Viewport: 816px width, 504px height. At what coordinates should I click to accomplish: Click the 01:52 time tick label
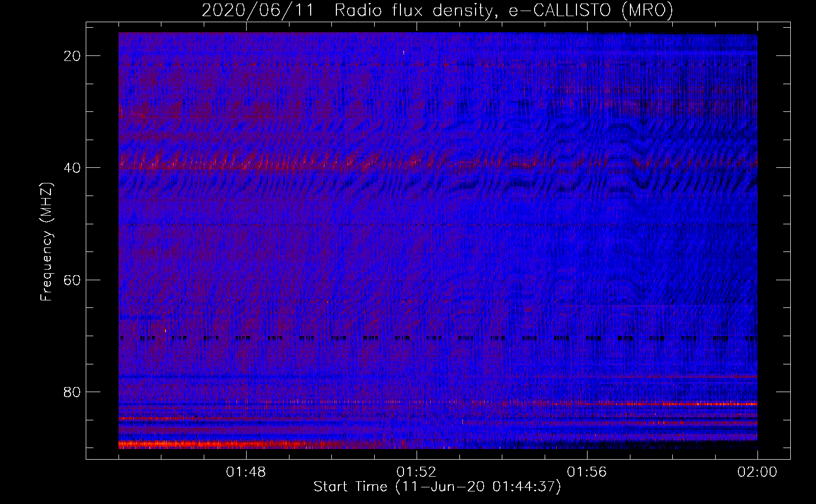click(417, 472)
